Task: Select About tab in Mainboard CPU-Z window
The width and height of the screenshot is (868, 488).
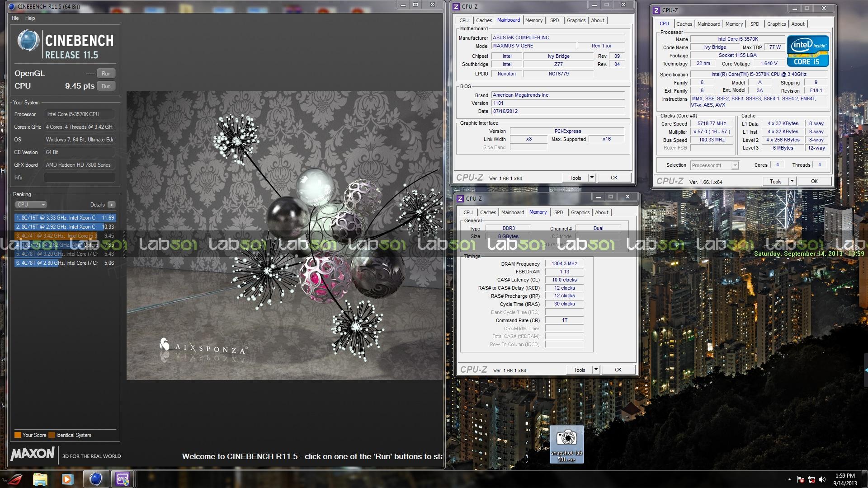Action: click(x=598, y=20)
